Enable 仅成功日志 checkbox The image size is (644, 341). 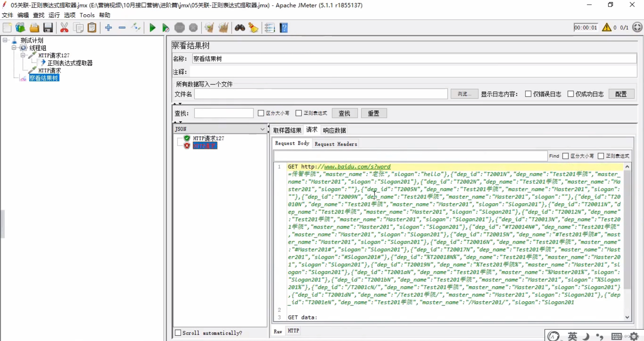[571, 94]
